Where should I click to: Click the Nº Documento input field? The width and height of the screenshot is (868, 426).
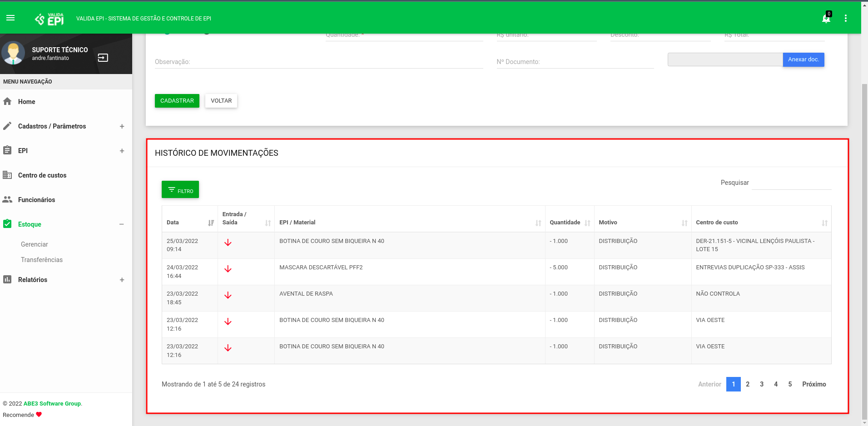pyautogui.click(x=575, y=62)
